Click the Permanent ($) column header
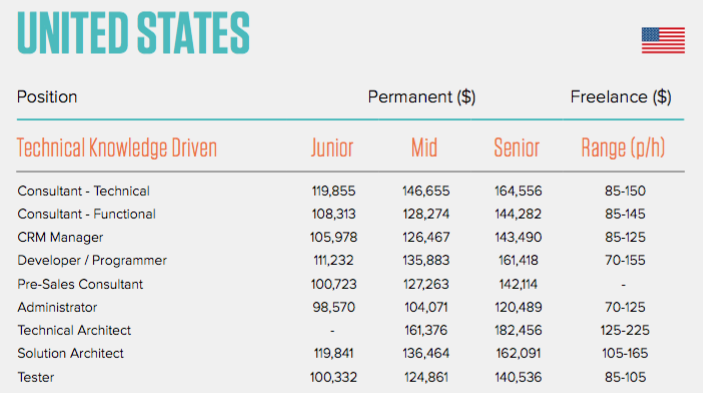This screenshot has height=393, width=703. tap(421, 97)
